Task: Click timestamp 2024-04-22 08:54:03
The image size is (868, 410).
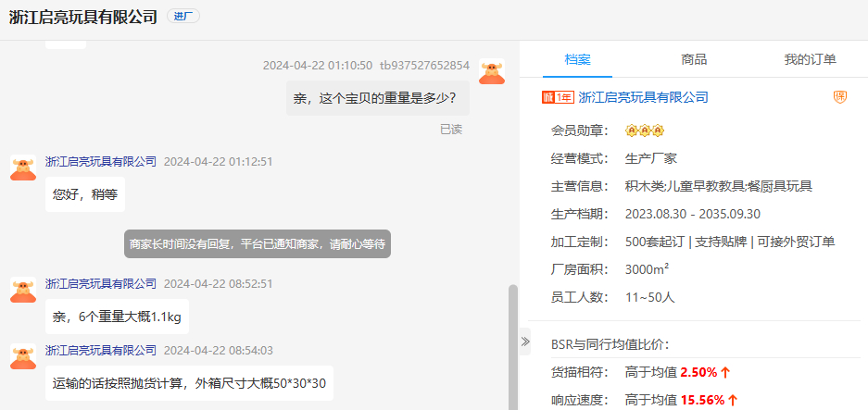Action: (218, 350)
